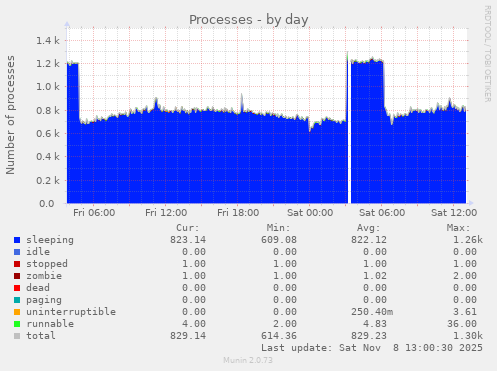
Task: Click the 'zombie' legend label
Action: 44,276
